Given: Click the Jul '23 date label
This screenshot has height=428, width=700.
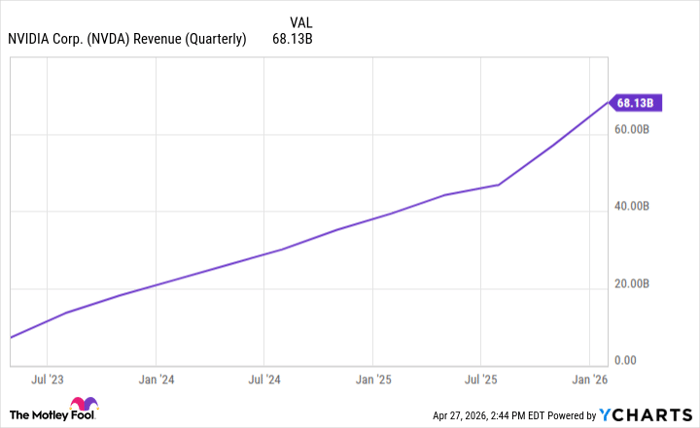Looking at the screenshot, I should tap(47, 379).
